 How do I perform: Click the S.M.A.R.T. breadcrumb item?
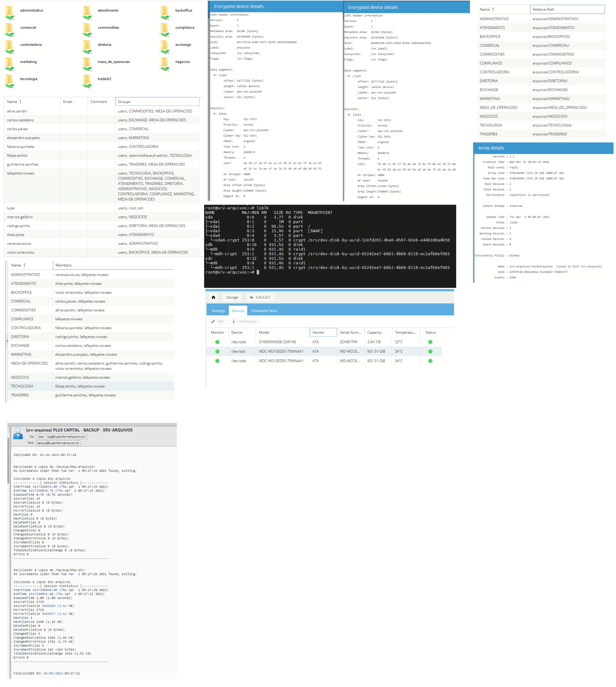pos(260,297)
